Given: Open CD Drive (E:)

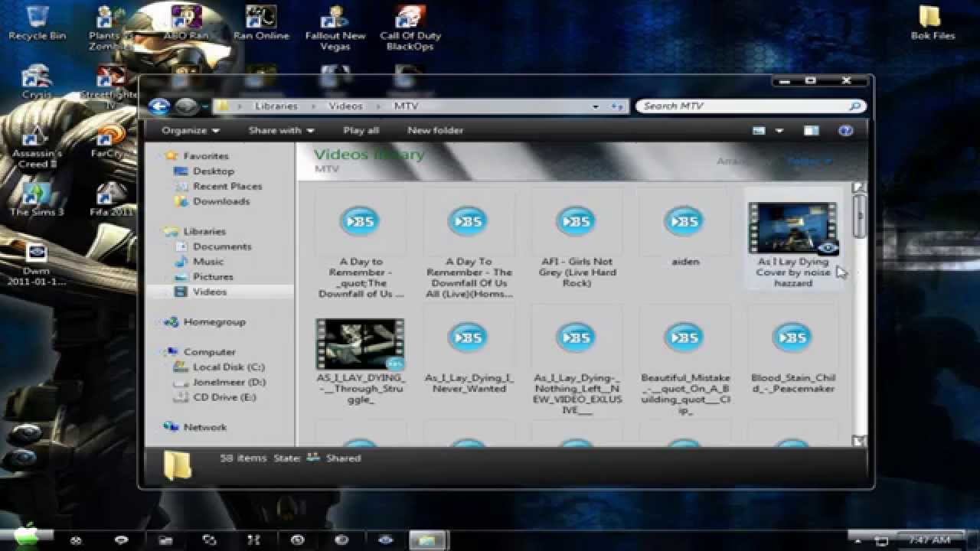Looking at the screenshot, I should 214,397.
